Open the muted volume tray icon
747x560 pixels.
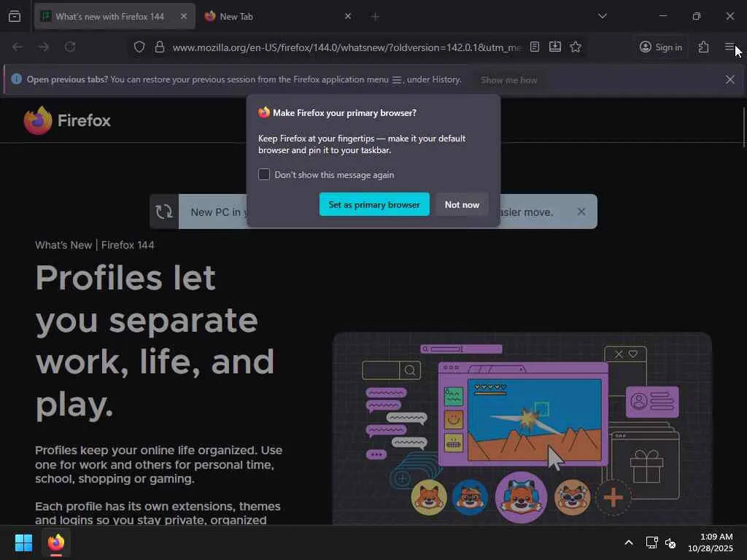670,542
